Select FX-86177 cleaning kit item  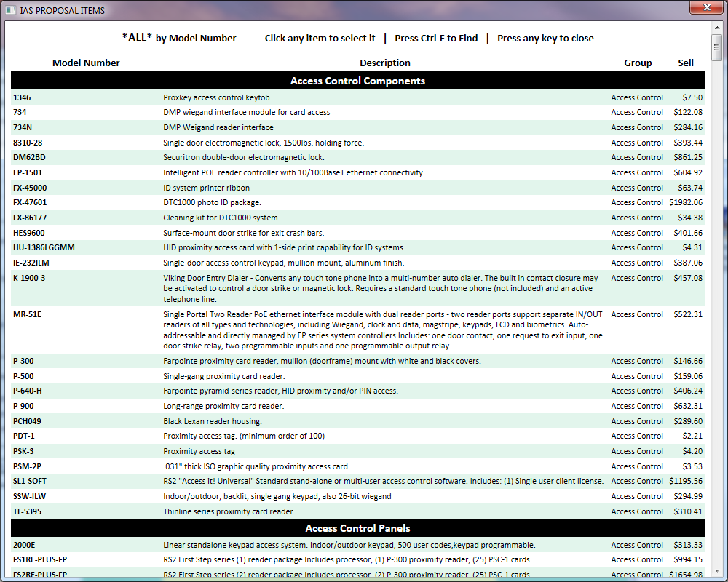[x=357, y=218]
